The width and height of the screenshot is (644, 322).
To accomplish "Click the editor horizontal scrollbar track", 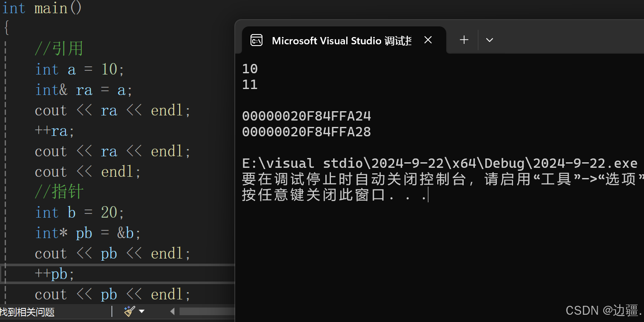I will pyautogui.click(x=207, y=311).
